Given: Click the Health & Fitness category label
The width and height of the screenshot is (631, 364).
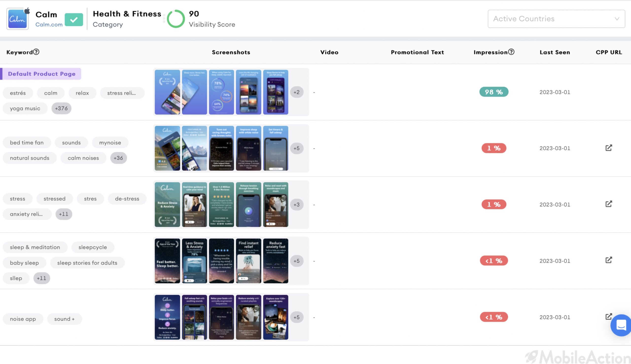Looking at the screenshot, I should [127, 14].
